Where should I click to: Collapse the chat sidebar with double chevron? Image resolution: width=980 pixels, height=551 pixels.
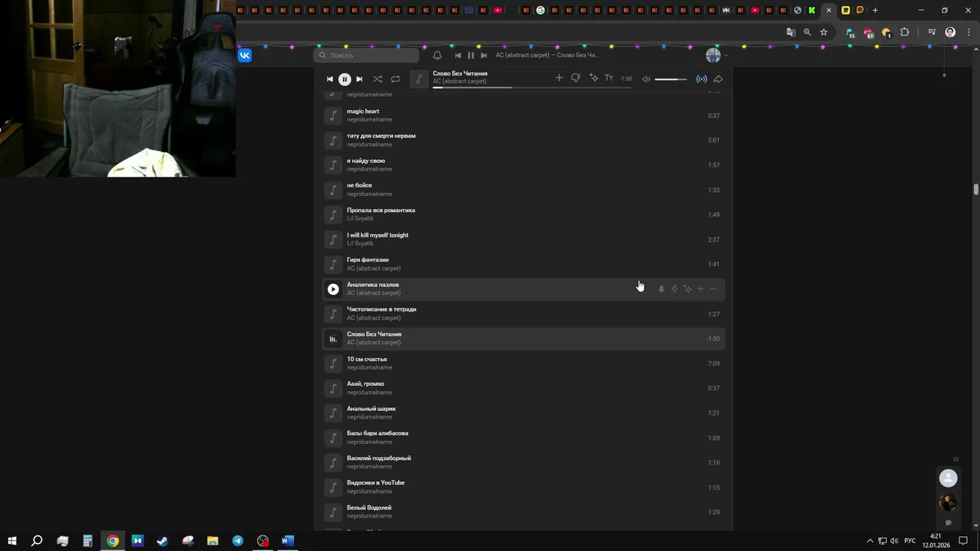point(955,459)
